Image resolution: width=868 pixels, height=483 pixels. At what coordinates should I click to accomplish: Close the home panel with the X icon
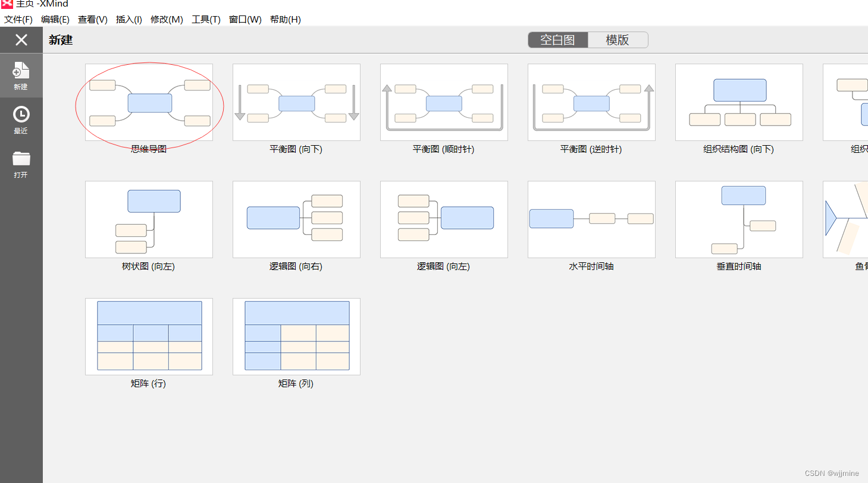(21, 40)
